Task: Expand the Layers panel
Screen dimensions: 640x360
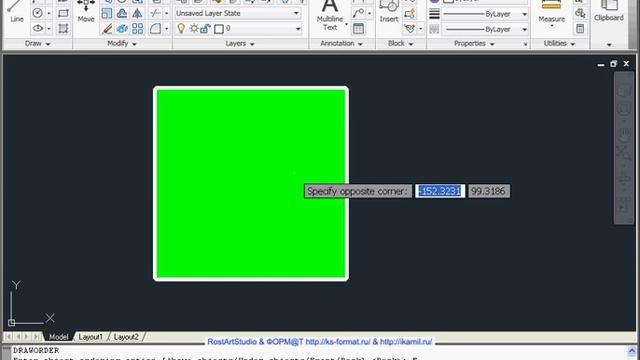Action: coord(240,43)
